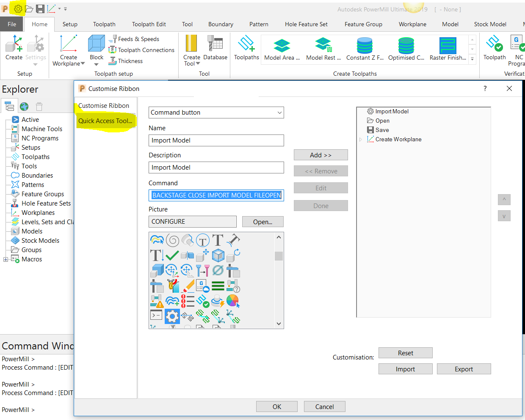The height and width of the screenshot is (420, 525).
Task: Click the Command text field
Action: pos(216,195)
